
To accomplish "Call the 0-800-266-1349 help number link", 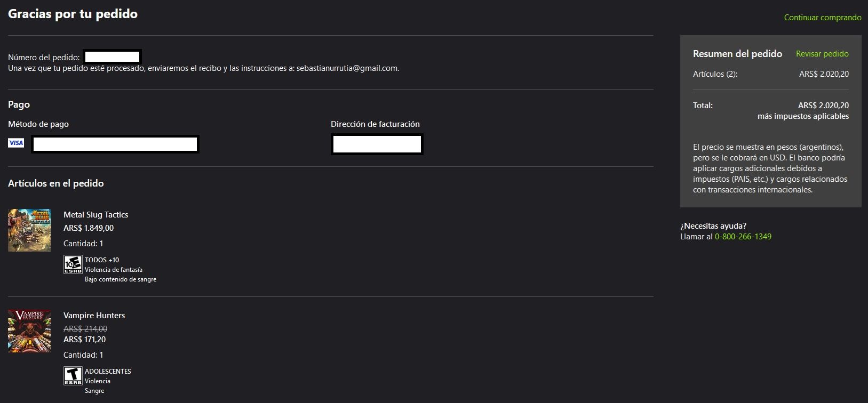I will 743,237.
